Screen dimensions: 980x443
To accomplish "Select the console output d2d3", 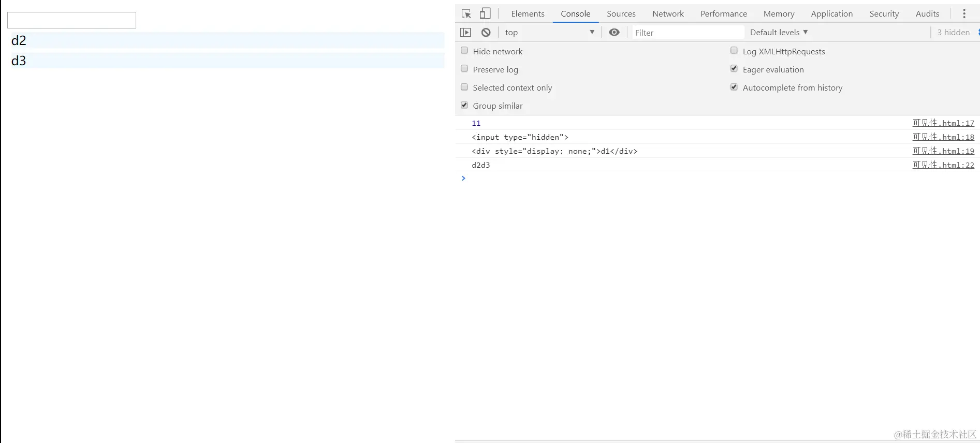I will coord(481,165).
